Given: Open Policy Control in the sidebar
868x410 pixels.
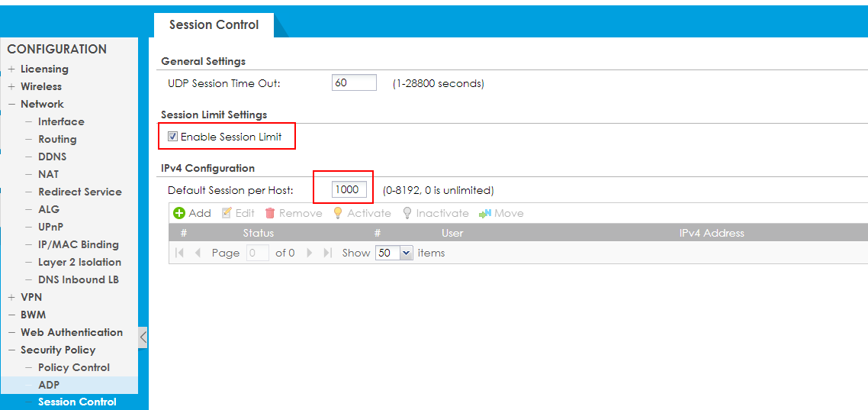Looking at the screenshot, I should pyautogui.click(x=73, y=367).
